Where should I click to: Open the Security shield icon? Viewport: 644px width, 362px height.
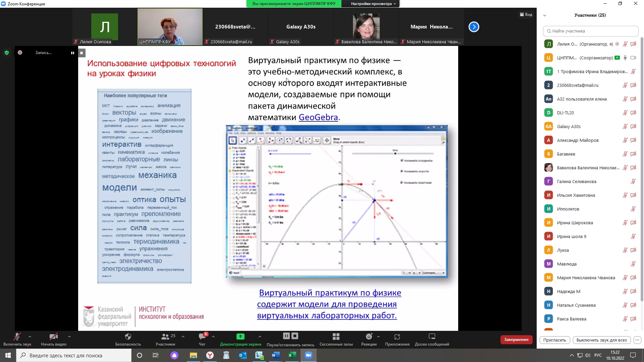coord(128,337)
